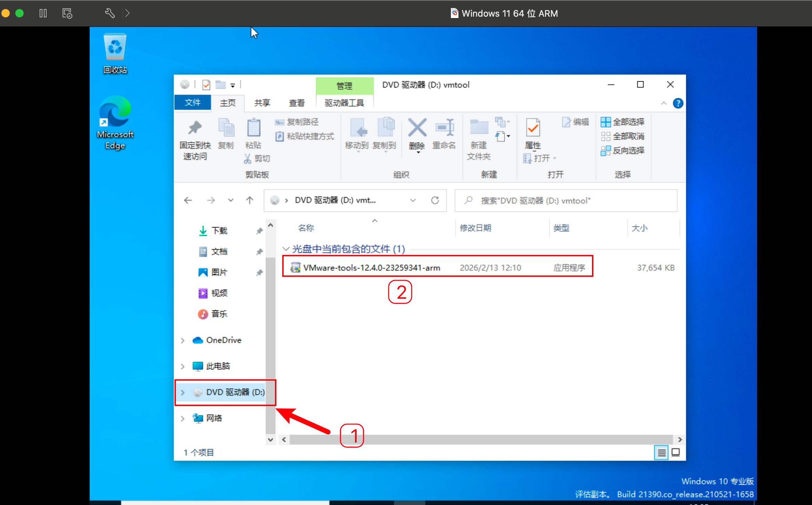Viewport: 812px width, 505px height.
Task: Open the address bar history dropdown
Action: coord(413,200)
